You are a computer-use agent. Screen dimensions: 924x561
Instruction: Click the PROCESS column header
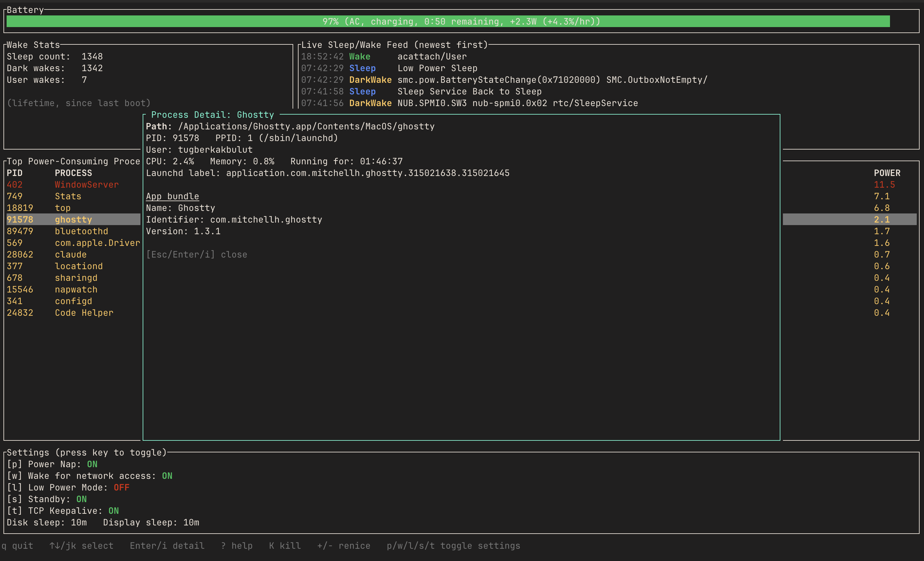point(73,173)
